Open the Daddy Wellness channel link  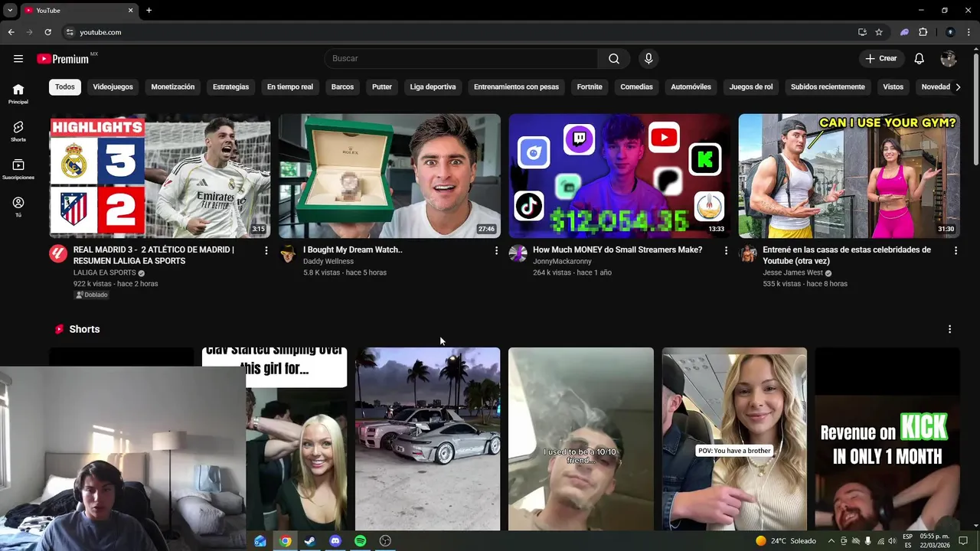click(x=328, y=261)
